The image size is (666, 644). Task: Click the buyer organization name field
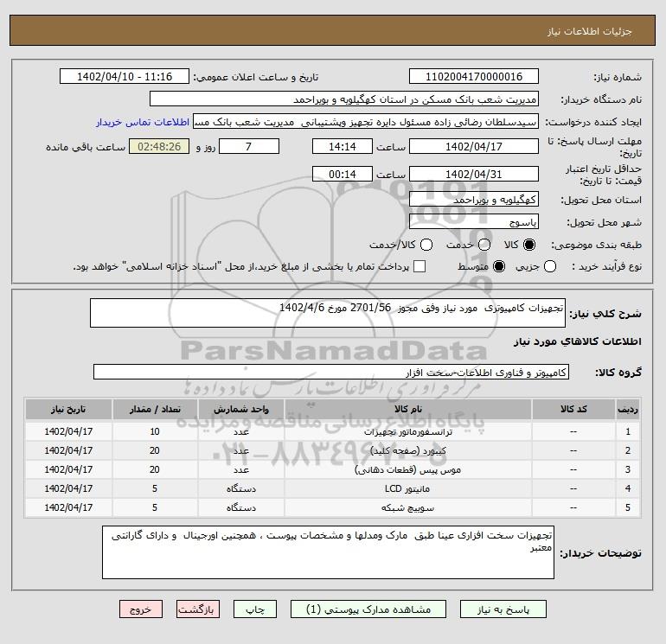pyautogui.click(x=344, y=99)
